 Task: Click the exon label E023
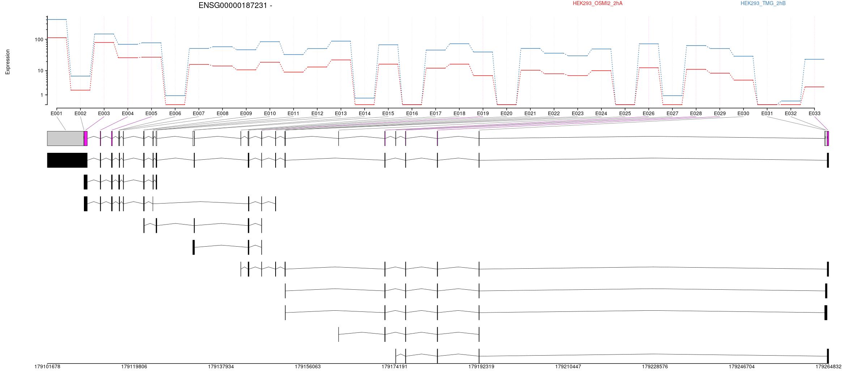coord(578,113)
